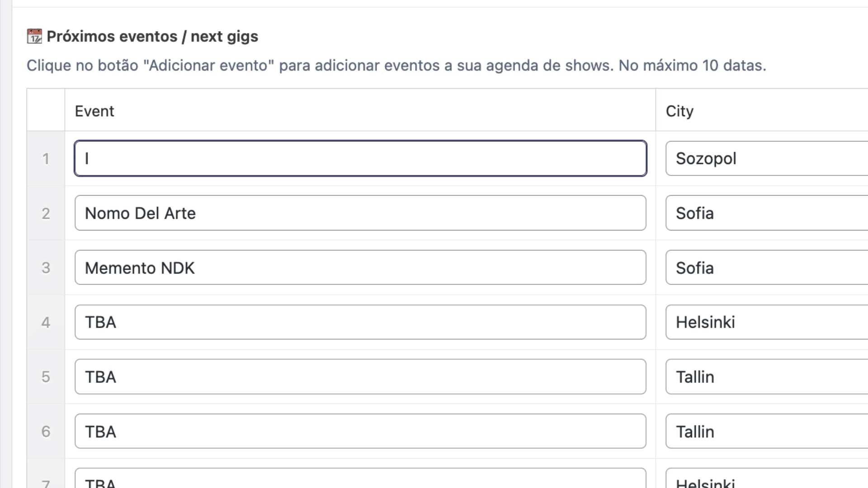Viewport: 868px width, 488px height.
Task: Click row number 6 handle
Action: (x=46, y=432)
